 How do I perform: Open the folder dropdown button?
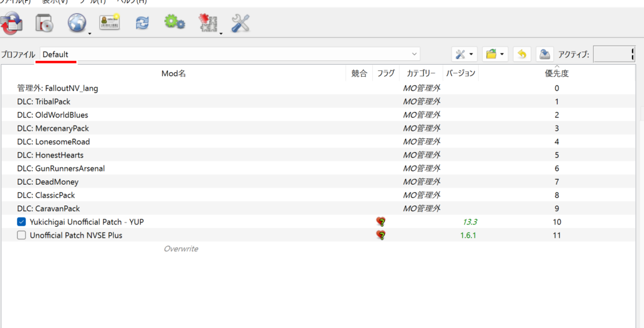(x=495, y=54)
